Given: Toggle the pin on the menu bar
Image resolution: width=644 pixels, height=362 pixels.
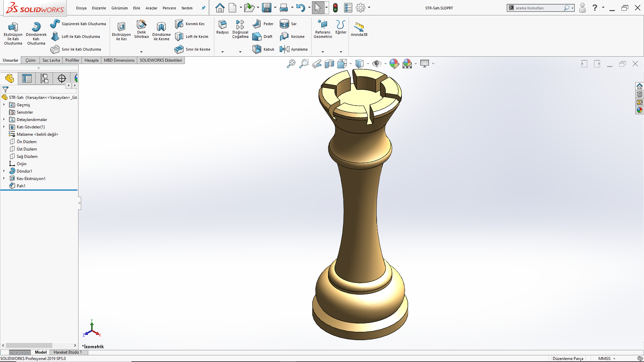Looking at the screenshot, I should click(x=203, y=8).
